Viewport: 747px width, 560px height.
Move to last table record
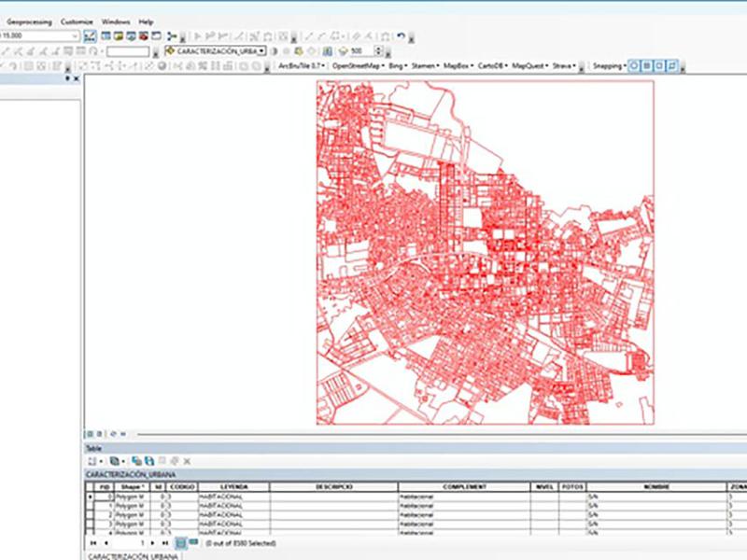(166, 542)
